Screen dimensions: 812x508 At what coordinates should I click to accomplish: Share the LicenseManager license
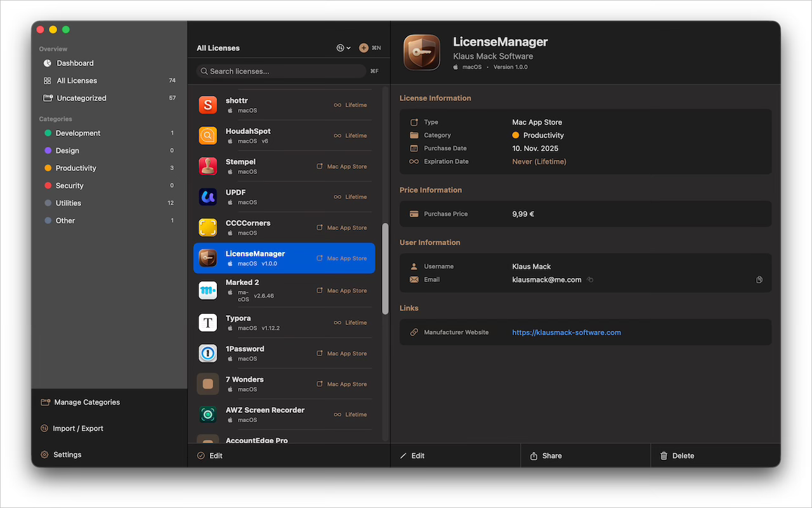[x=546, y=456]
